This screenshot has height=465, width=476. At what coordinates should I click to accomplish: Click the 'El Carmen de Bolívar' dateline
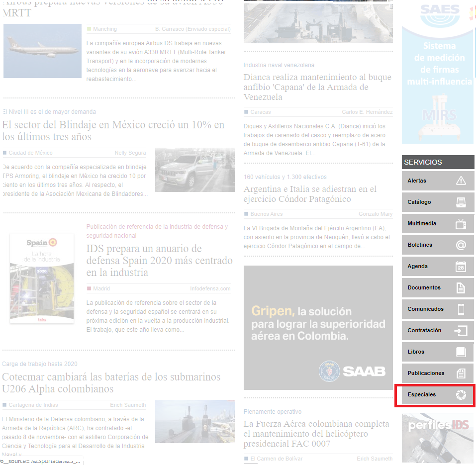pos(276,459)
